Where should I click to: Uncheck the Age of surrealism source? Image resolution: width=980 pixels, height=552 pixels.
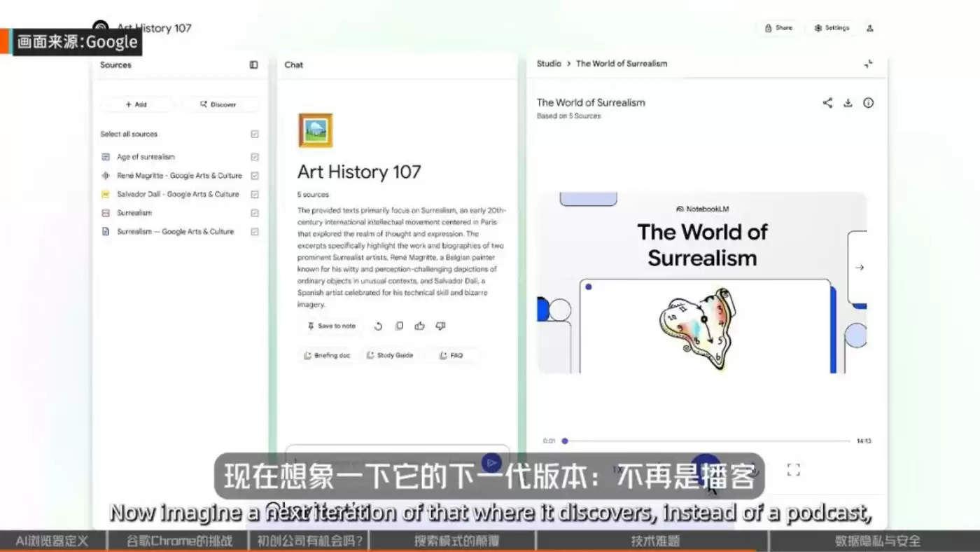point(255,157)
